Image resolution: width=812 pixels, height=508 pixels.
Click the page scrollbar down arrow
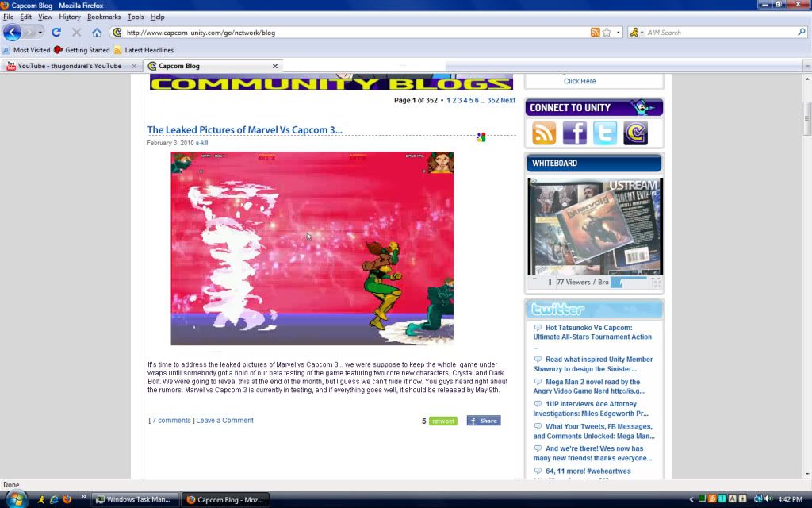(806, 474)
